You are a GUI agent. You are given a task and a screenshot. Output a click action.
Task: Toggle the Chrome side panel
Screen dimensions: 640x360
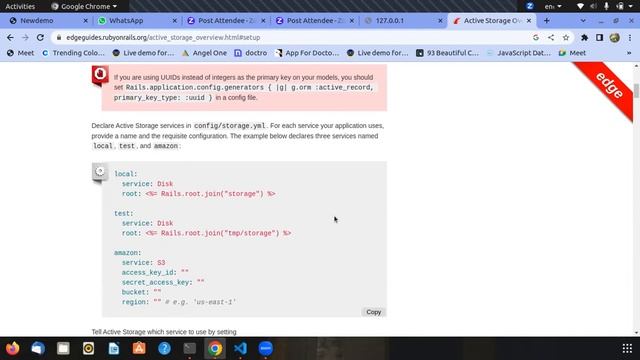[x=599, y=38]
